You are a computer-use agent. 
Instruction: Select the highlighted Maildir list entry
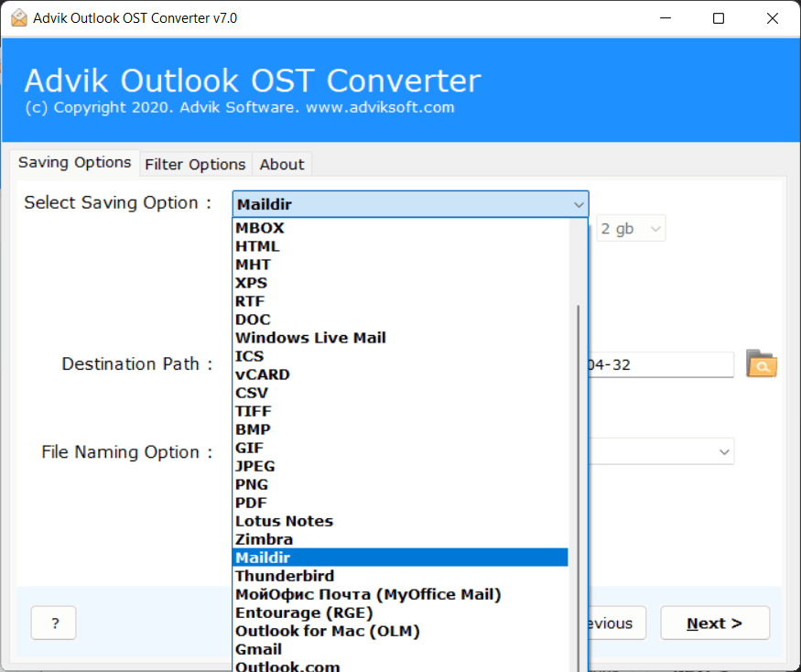coord(400,558)
